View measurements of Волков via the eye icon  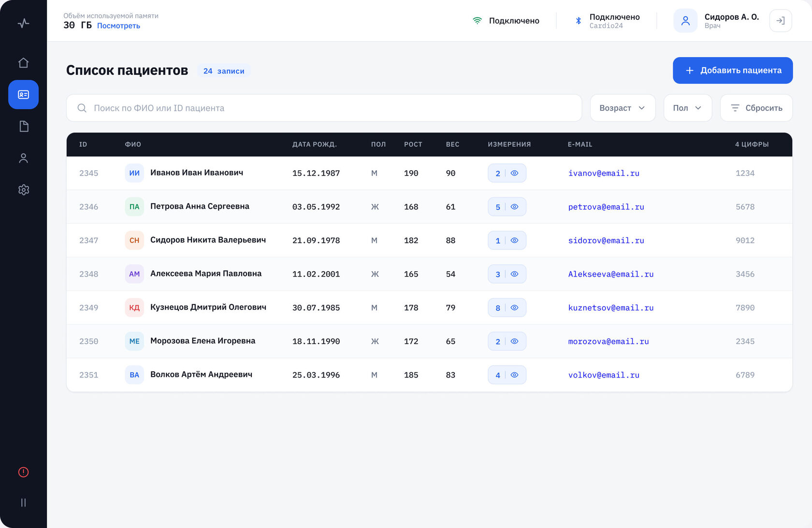point(515,375)
